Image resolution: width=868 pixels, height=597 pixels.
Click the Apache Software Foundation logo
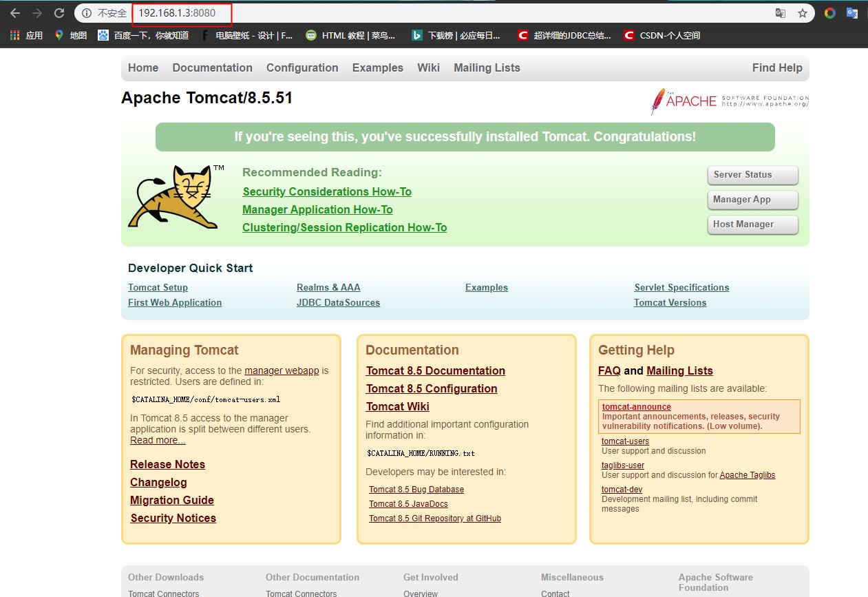pyautogui.click(x=730, y=101)
